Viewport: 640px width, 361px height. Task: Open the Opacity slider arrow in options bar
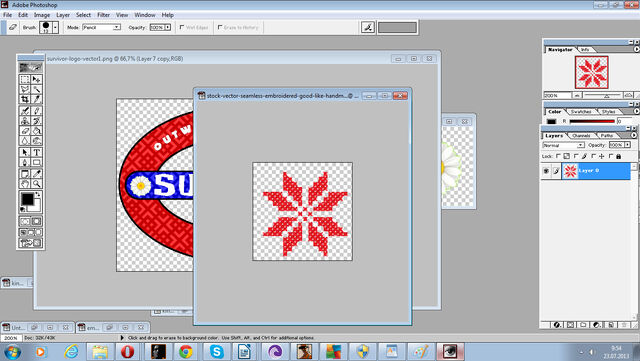coord(167,27)
